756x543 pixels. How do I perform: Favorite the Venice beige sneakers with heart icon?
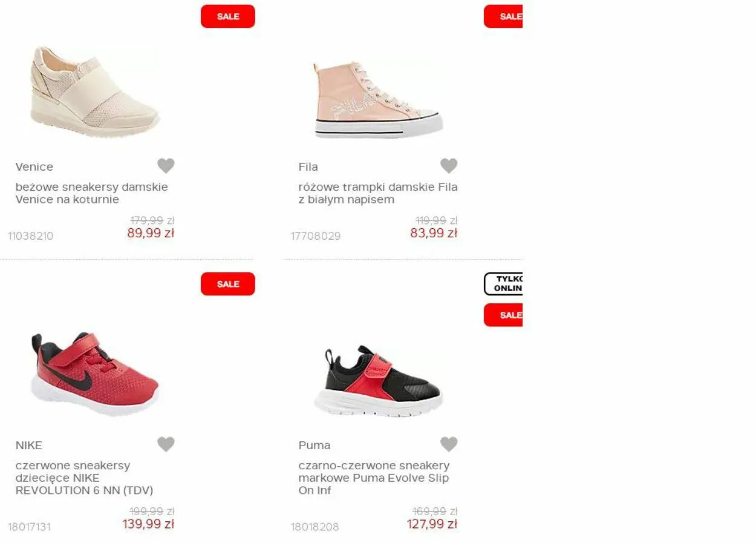click(x=166, y=165)
